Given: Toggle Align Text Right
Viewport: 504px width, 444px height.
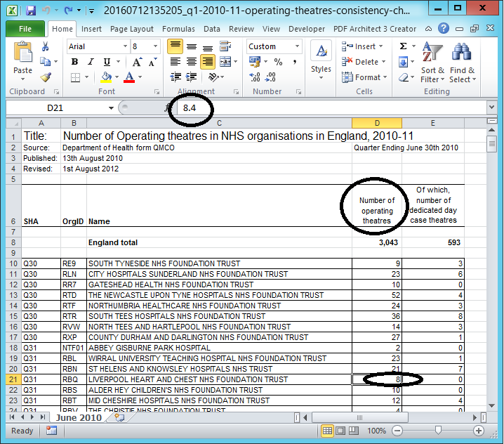Looking at the screenshot, I should [x=208, y=61].
